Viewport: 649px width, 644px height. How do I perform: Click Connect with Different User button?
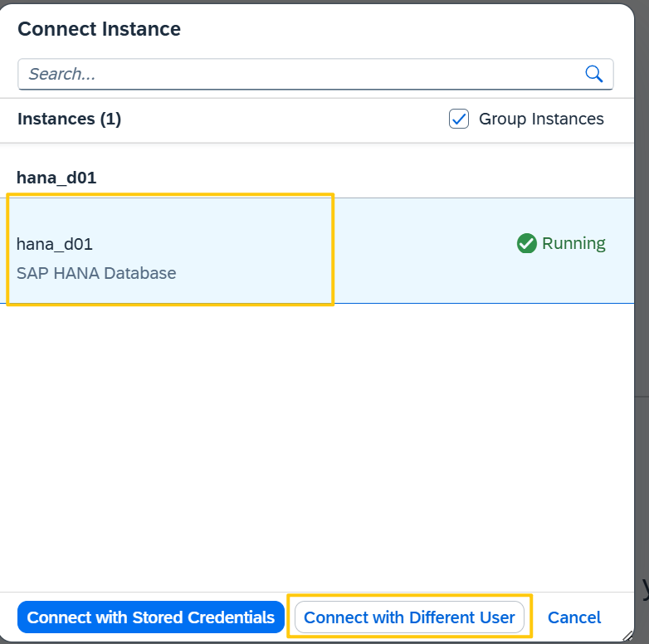tap(409, 617)
